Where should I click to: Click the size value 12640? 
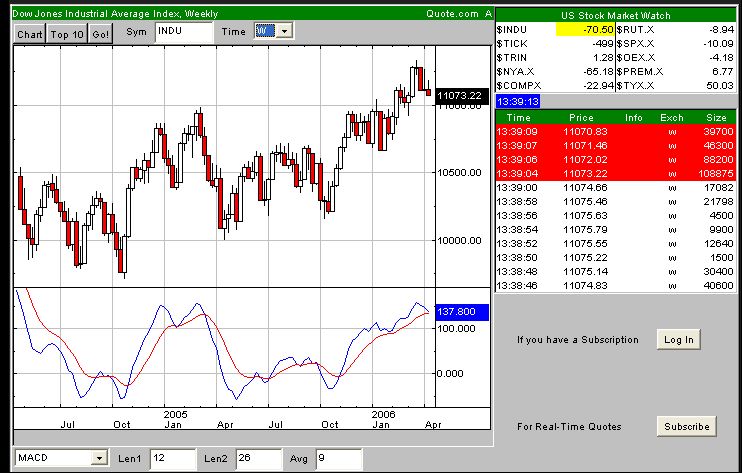tap(718, 244)
